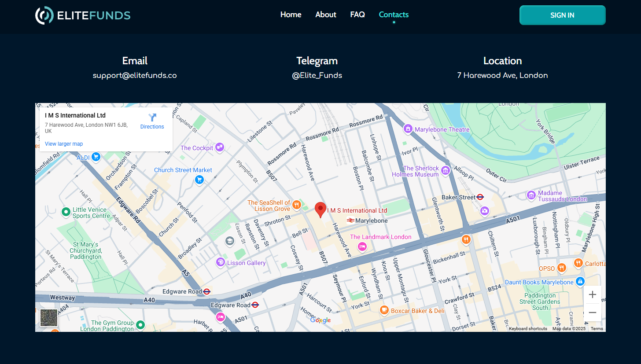Viewport: 641px width, 364px height.
Task: Click the SIGN IN button
Action: click(x=562, y=15)
